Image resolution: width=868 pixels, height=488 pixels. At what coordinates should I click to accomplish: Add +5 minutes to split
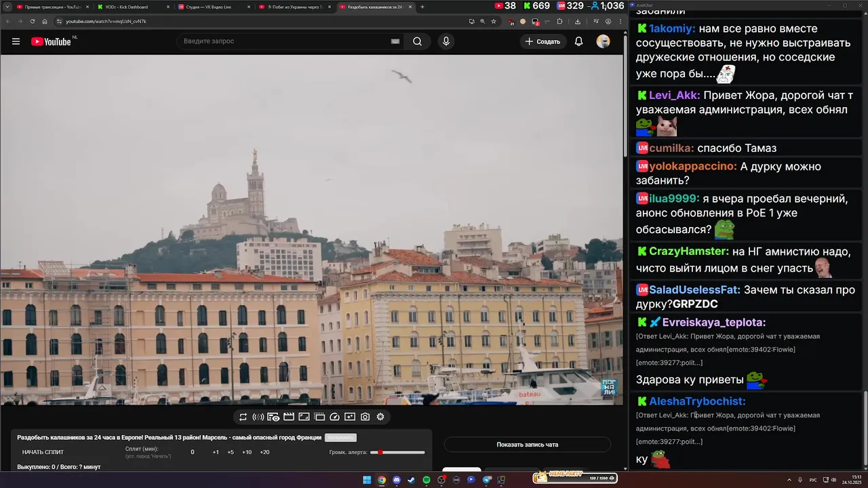click(x=231, y=452)
